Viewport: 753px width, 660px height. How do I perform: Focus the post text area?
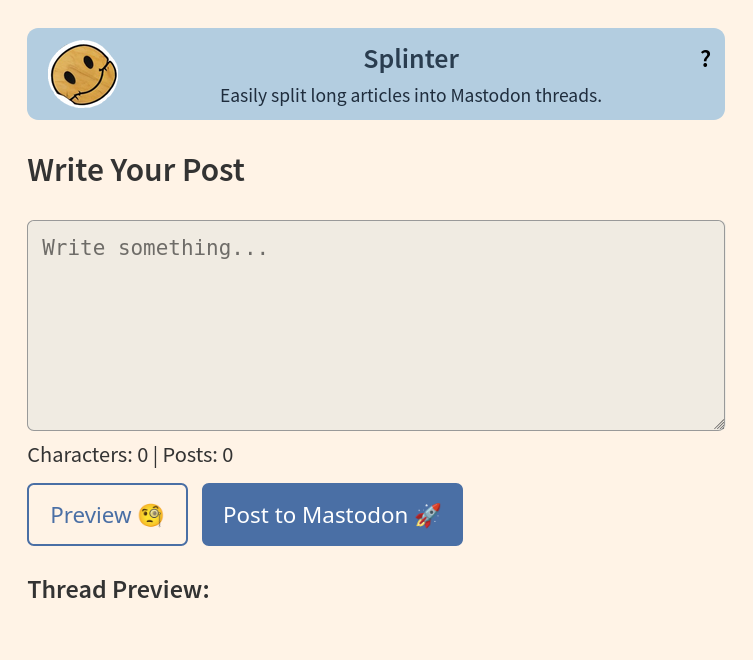pos(376,325)
